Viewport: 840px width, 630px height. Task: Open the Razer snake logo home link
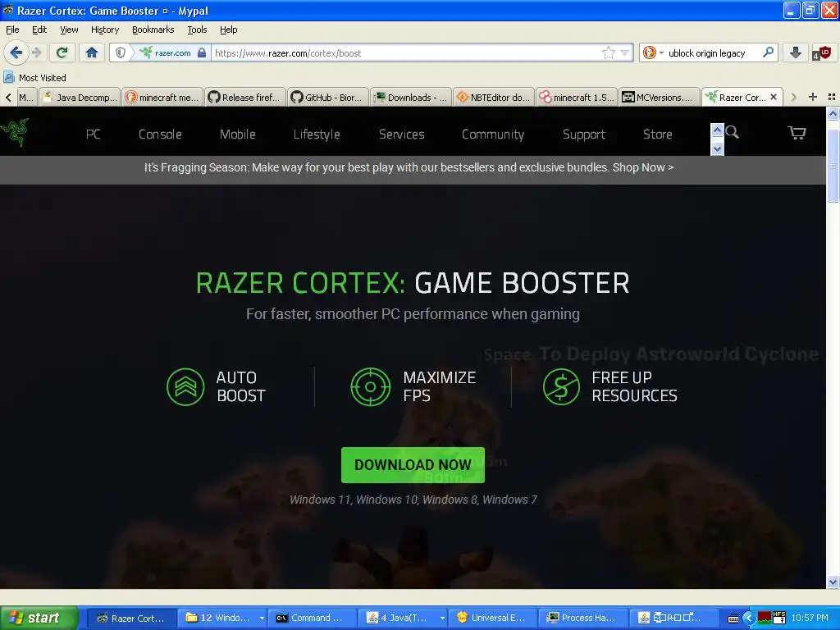pos(15,132)
